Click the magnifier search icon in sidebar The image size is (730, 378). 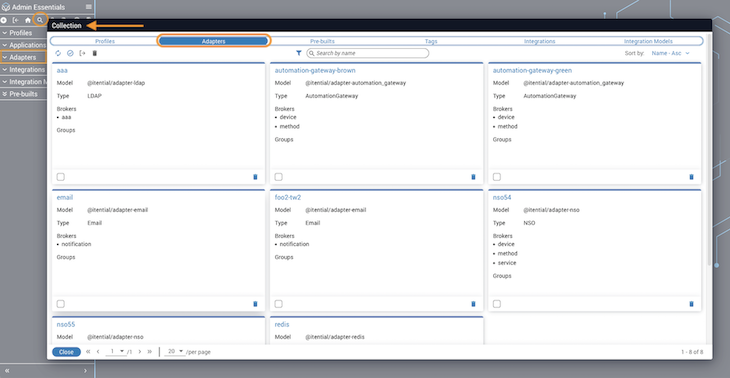click(41, 20)
